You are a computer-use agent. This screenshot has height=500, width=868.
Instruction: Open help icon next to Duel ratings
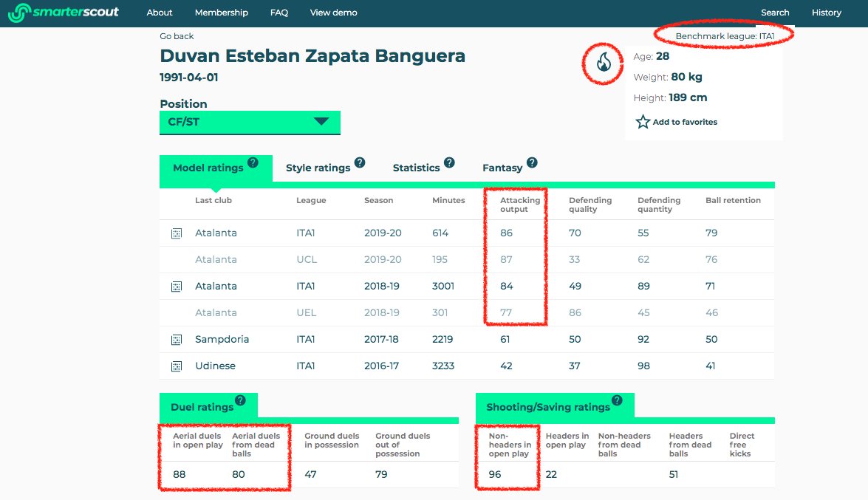coord(240,400)
